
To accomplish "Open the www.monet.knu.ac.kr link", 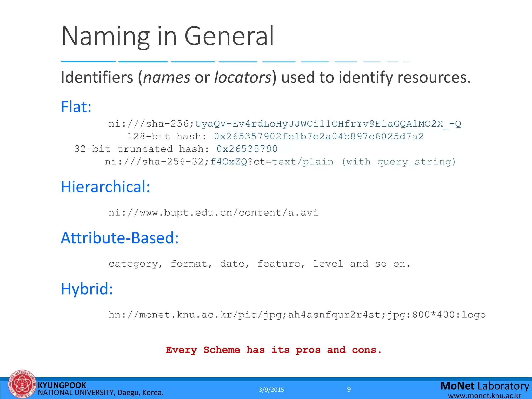I will click(485, 396).
